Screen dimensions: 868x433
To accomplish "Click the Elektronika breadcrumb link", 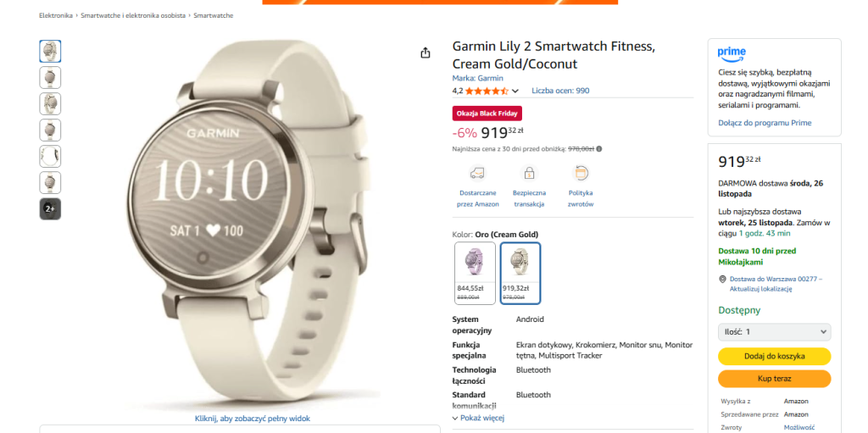I will point(55,15).
